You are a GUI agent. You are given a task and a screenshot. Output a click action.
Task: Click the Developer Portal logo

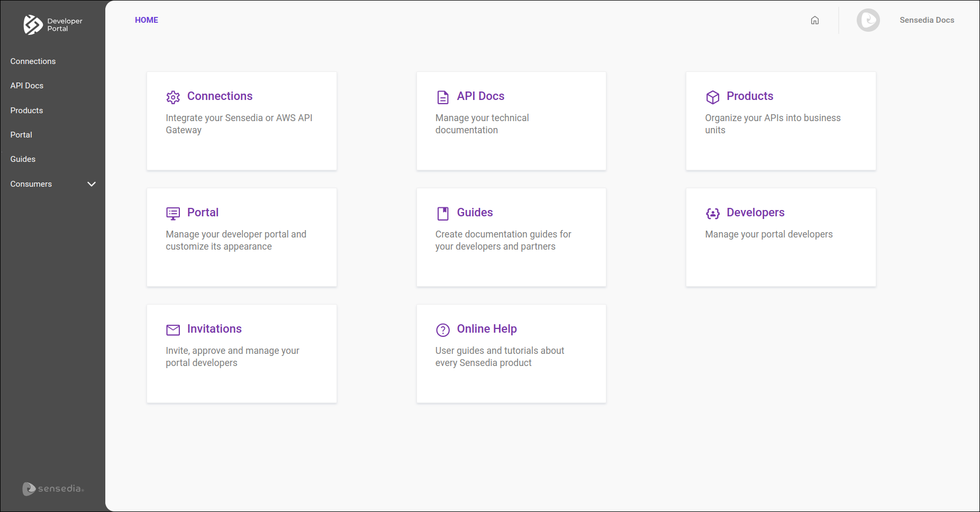(x=52, y=25)
